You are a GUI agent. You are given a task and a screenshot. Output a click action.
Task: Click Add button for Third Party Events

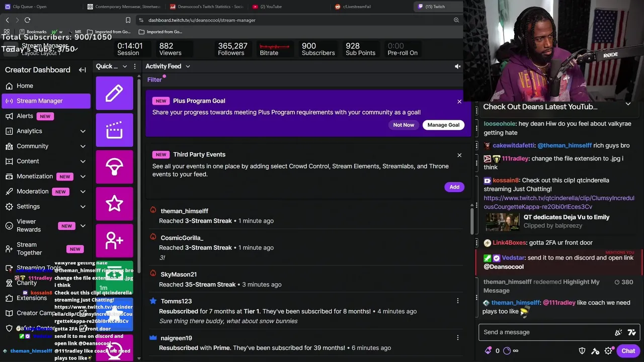tap(454, 187)
